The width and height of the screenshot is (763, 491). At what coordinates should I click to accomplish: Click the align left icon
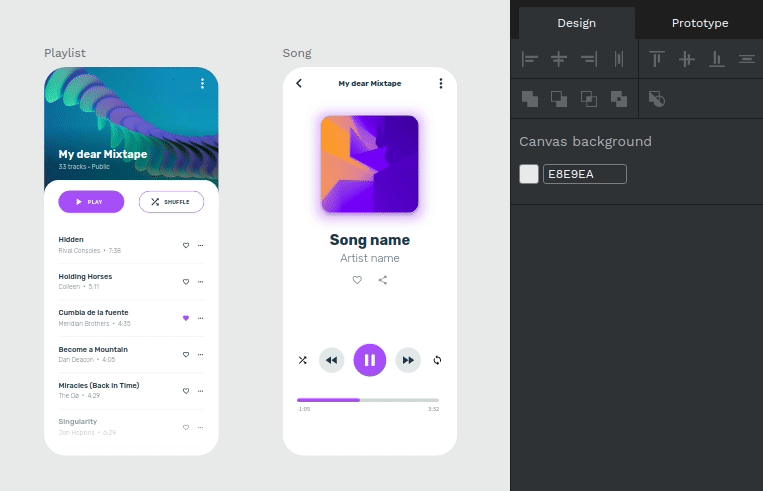530,60
